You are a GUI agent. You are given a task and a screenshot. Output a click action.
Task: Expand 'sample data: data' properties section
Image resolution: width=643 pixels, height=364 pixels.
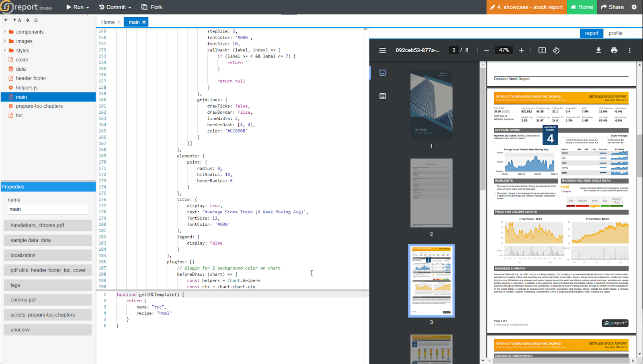[x=48, y=240]
